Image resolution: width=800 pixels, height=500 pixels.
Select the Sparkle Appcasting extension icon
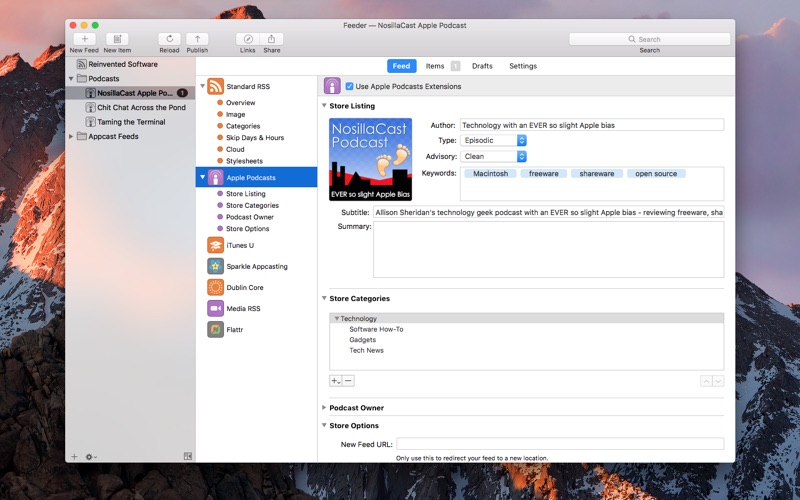215,266
